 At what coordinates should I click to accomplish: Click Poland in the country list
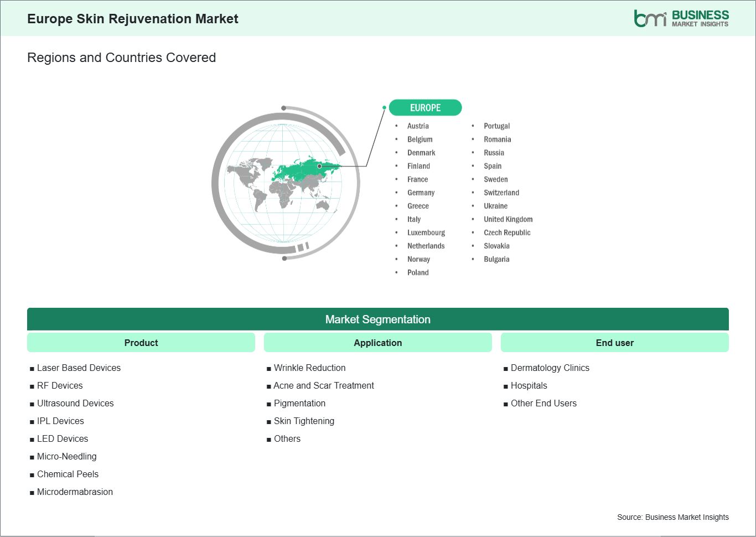tap(418, 272)
